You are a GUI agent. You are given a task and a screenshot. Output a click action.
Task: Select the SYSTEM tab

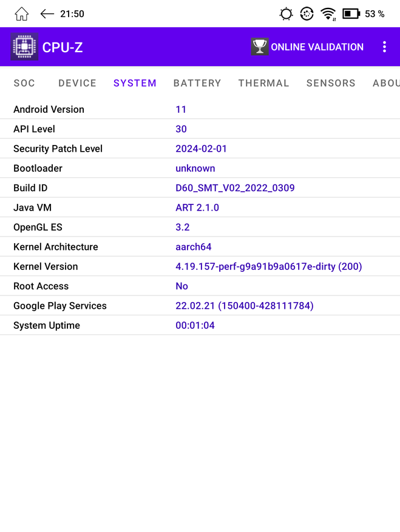(x=135, y=83)
